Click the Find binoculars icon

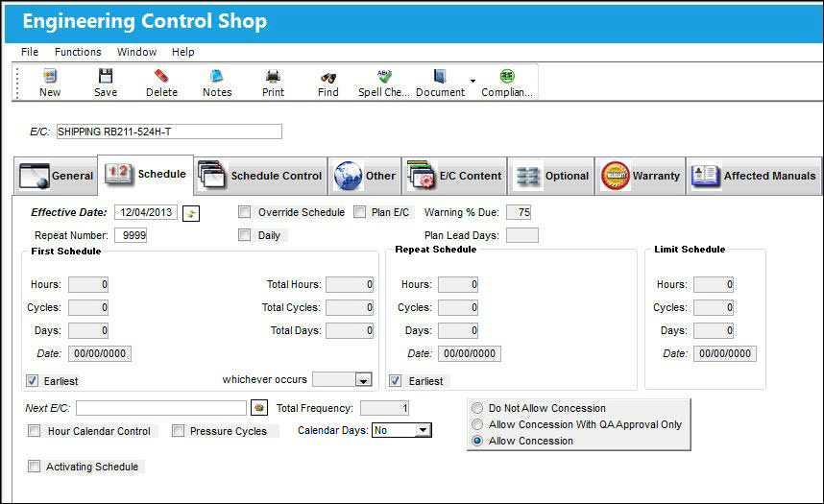pos(328,78)
